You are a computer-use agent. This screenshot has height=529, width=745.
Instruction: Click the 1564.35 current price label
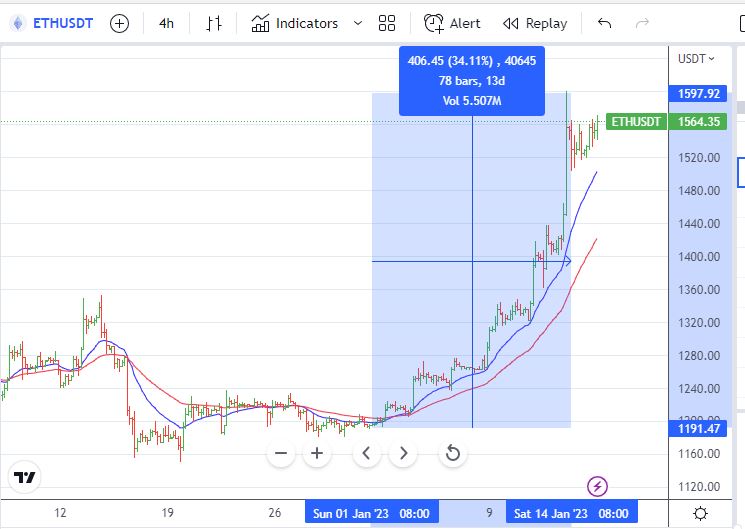(x=698, y=122)
